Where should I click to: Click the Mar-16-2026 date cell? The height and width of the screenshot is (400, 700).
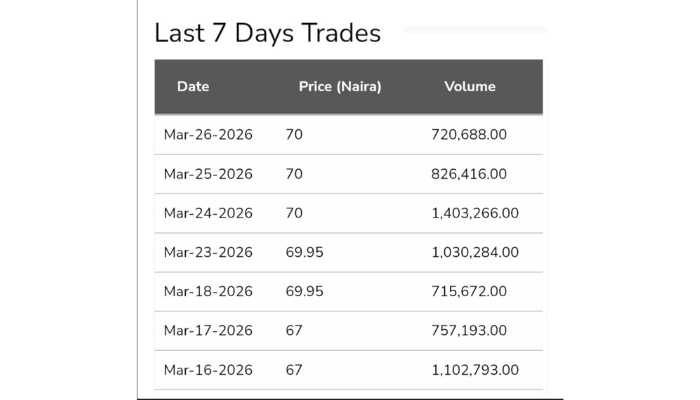pos(208,370)
